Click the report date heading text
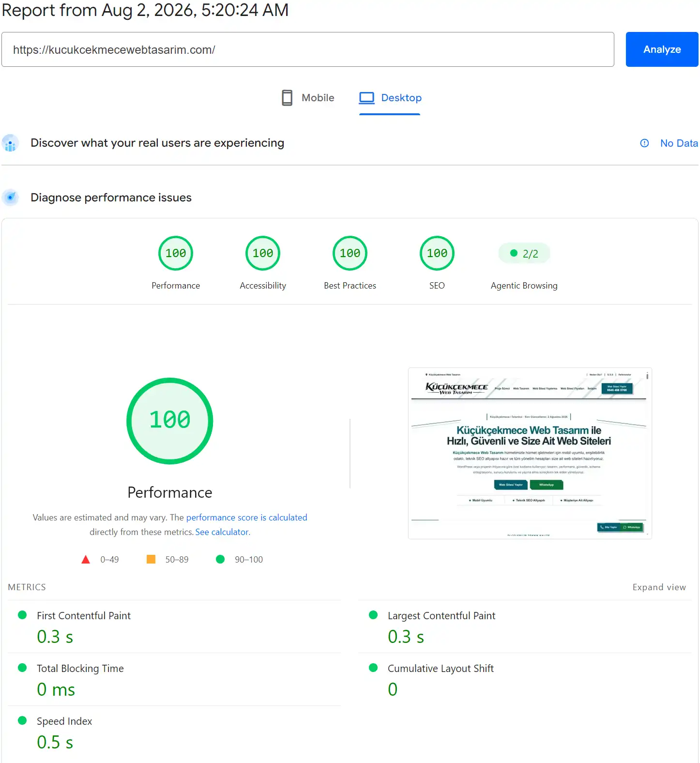 145,10
